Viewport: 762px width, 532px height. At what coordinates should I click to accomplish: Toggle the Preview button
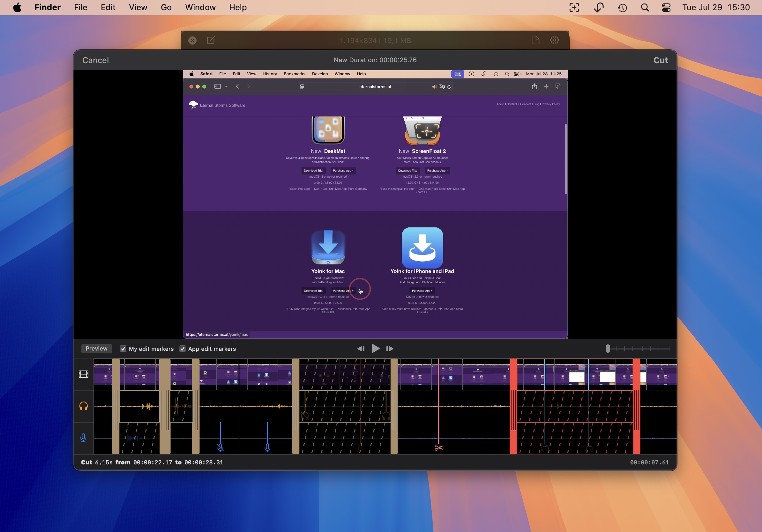(96, 349)
